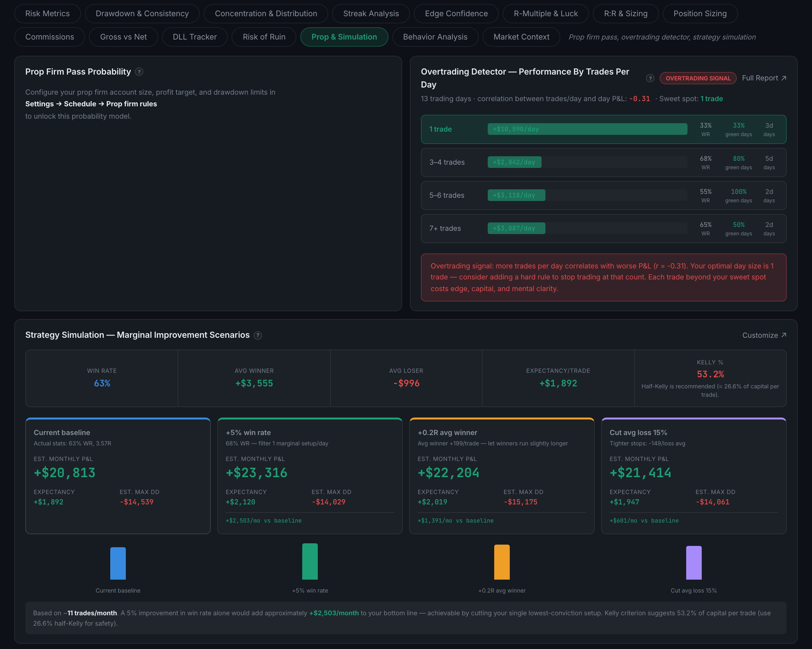Open help icon beside Prop Firm Pass Probability

pyautogui.click(x=139, y=72)
